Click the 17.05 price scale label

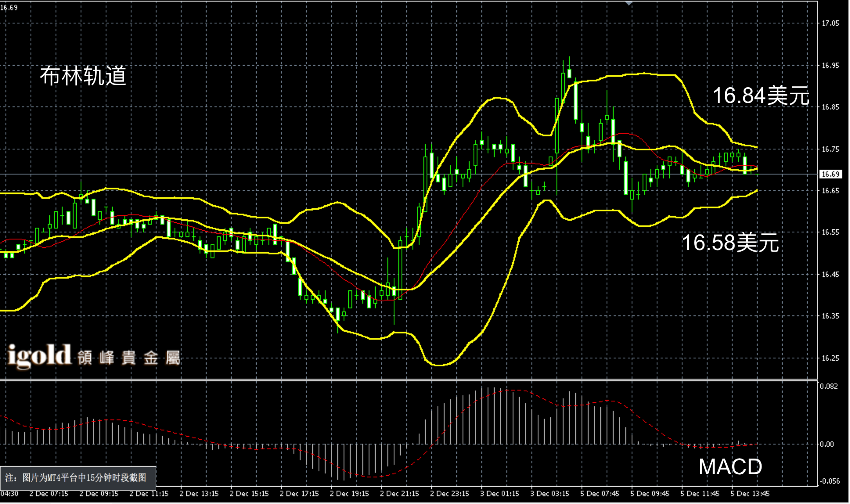pos(830,23)
